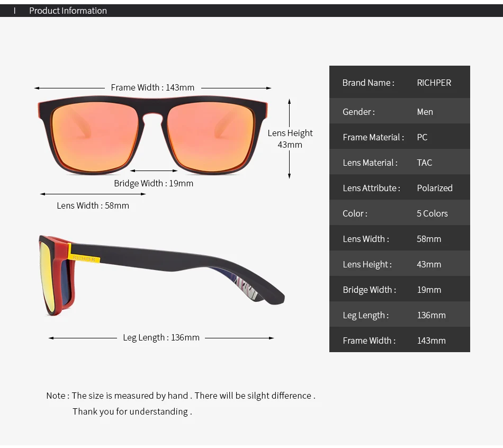
Task: Click the 'Gender :' table label
Action: (358, 112)
